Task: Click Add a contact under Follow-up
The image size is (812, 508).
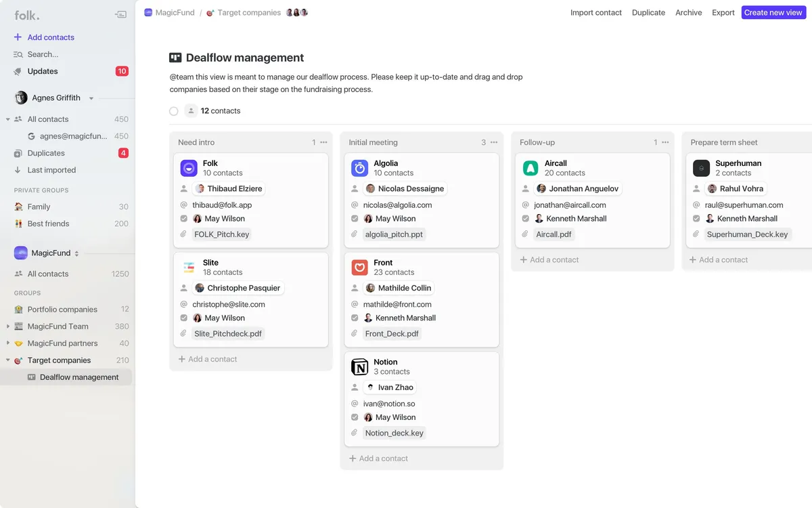Action: 549,259
